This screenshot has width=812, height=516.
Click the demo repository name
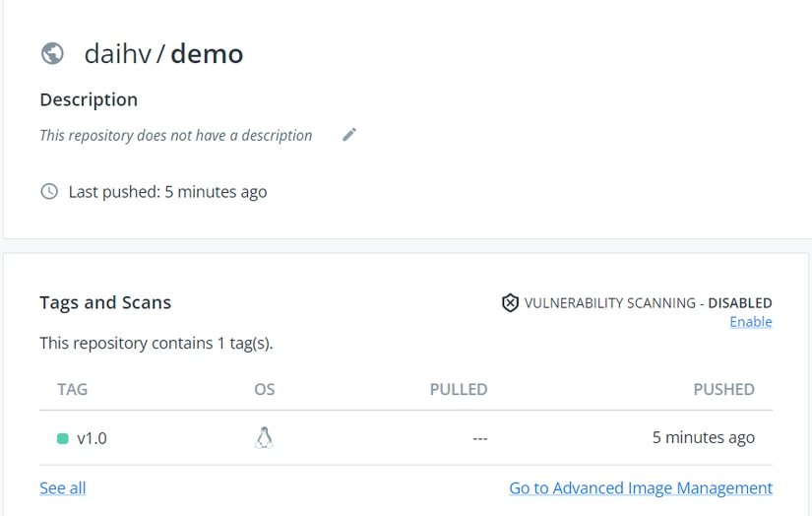point(207,53)
